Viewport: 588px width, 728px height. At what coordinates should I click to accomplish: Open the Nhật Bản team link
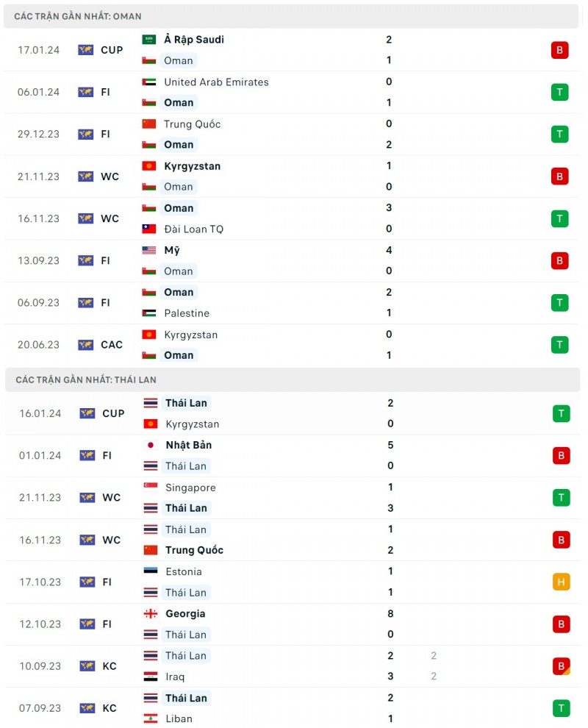pyautogui.click(x=189, y=445)
